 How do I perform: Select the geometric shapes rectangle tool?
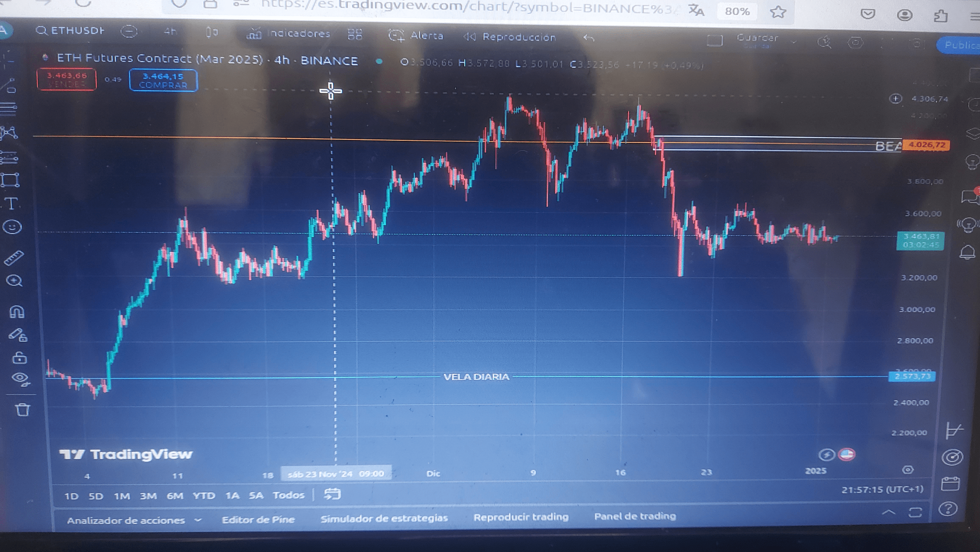click(x=10, y=180)
